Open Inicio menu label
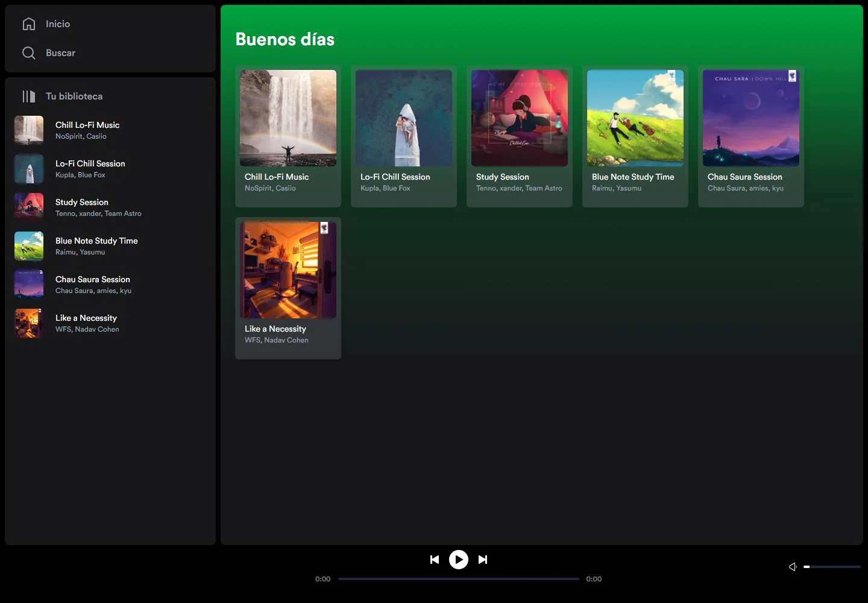 coord(58,24)
